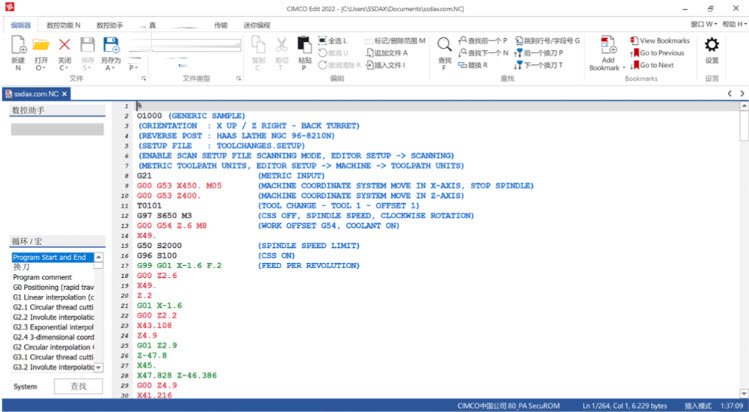Select 'Program comment' in the macro list
Image resolution: width=749 pixels, height=412 pixels.
click(x=43, y=277)
